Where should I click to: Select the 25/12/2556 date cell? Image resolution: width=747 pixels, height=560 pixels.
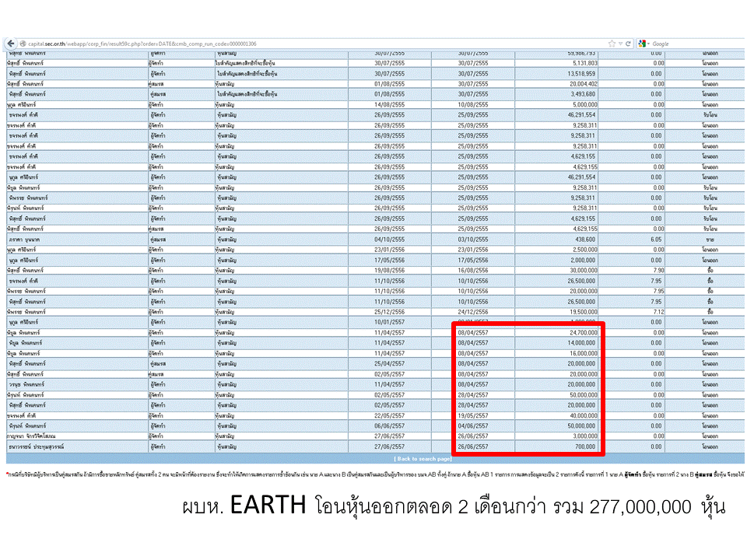(x=389, y=312)
